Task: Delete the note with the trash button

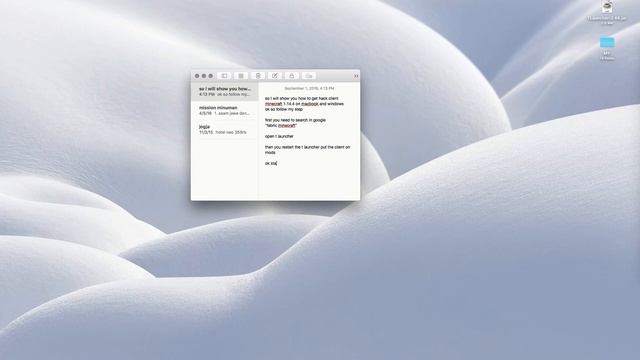Action: tap(258, 76)
